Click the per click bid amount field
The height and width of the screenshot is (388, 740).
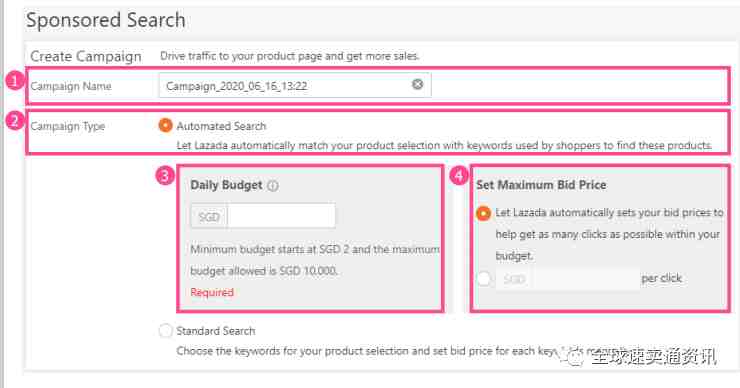(585, 279)
